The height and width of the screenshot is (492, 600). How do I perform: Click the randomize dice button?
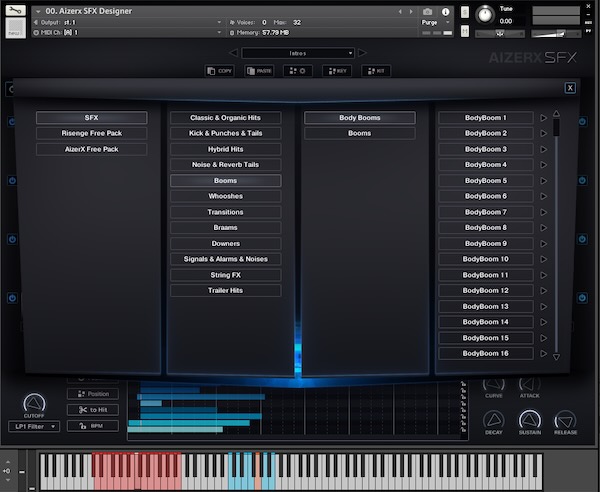point(298,71)
